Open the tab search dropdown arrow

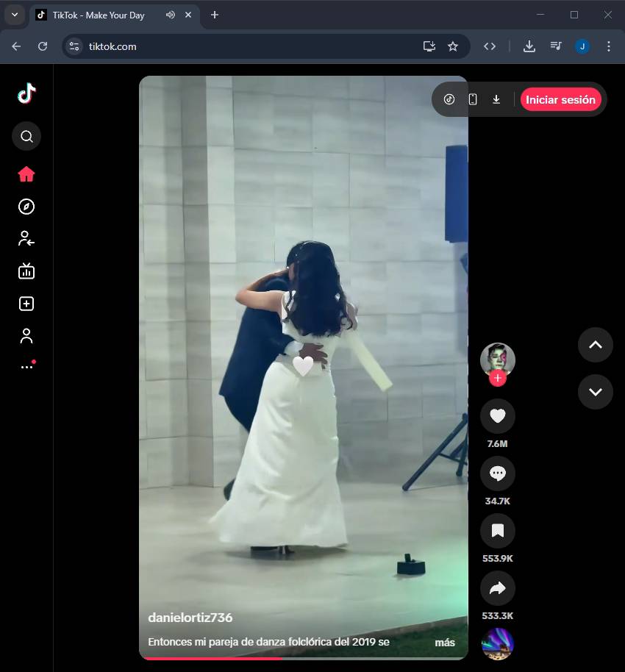pos(14,15)
